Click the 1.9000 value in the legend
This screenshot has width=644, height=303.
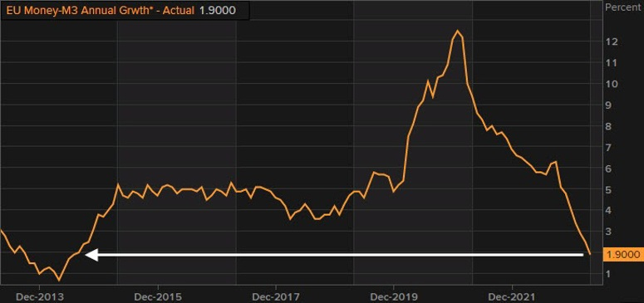(217, 10)
